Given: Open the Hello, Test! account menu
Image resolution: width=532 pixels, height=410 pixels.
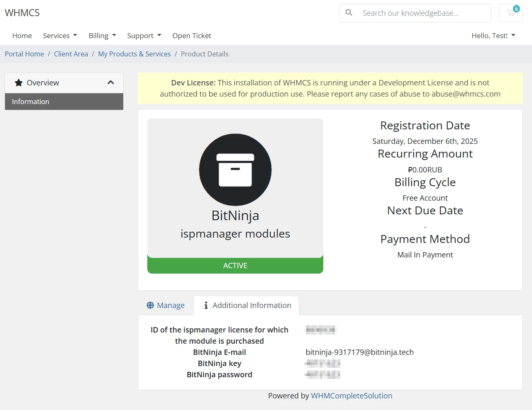Looking at the screenshot, I should (x=493, y=36).
